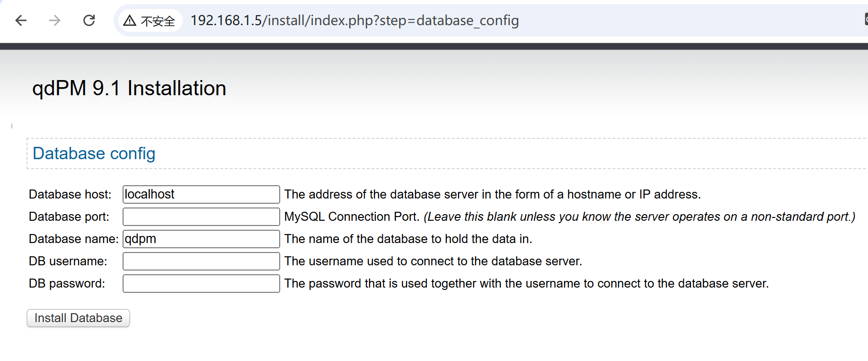Focus the URL address bar text

pyautogui.click(x=354, y=20)
